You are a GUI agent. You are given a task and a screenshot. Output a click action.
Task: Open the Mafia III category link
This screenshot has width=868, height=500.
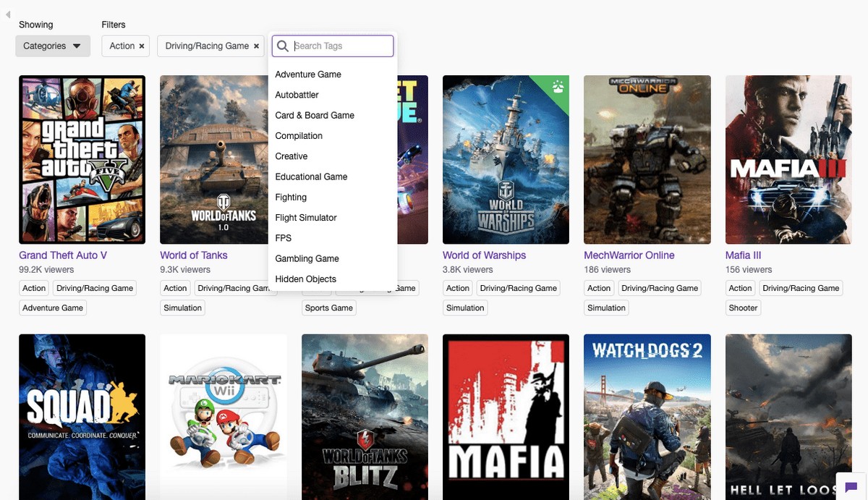pyautogui.click(x=744, y=255)
